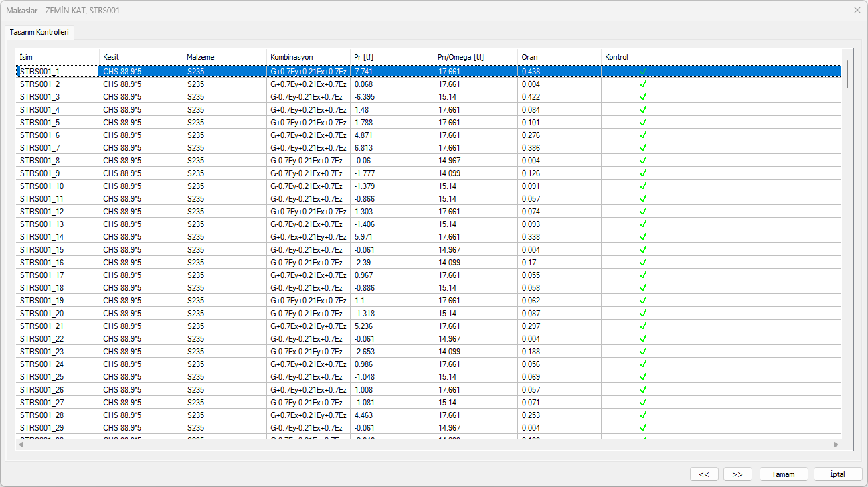Click the horizontal scrollbar's left arrow
The image size is (868, 487).
point(21,445)
